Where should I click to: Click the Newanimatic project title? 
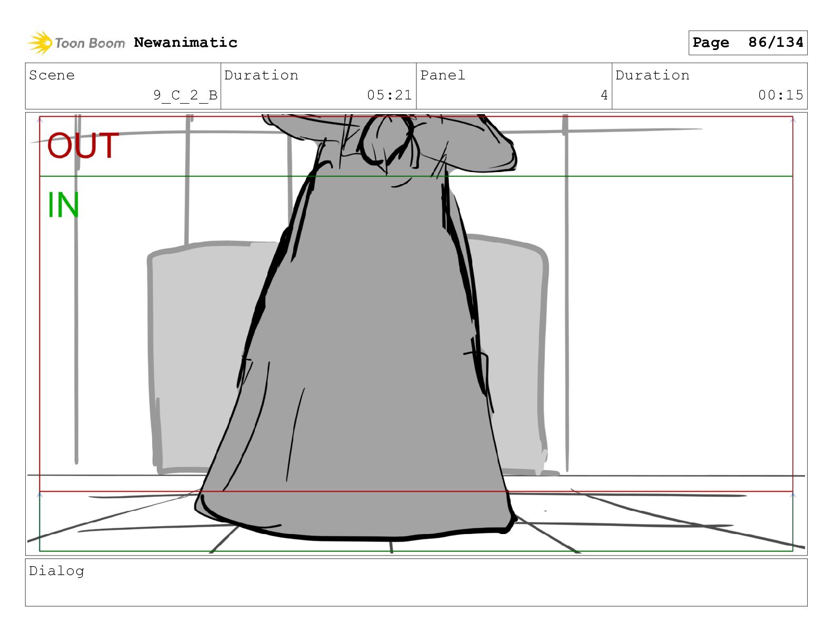pyautogui.click(x=185, y=43)
